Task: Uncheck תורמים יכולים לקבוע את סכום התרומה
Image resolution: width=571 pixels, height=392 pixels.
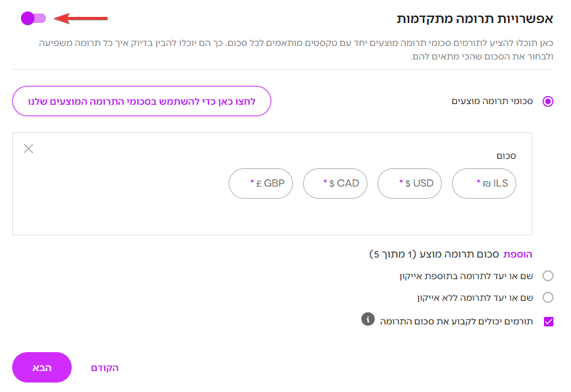Action: click(x=549, y=322)
